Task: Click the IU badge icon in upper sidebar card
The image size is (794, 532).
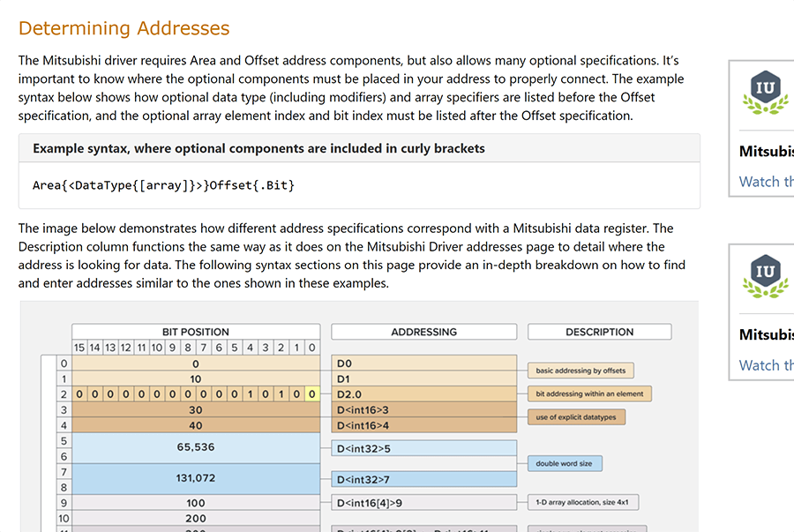Action: (765, 92)
